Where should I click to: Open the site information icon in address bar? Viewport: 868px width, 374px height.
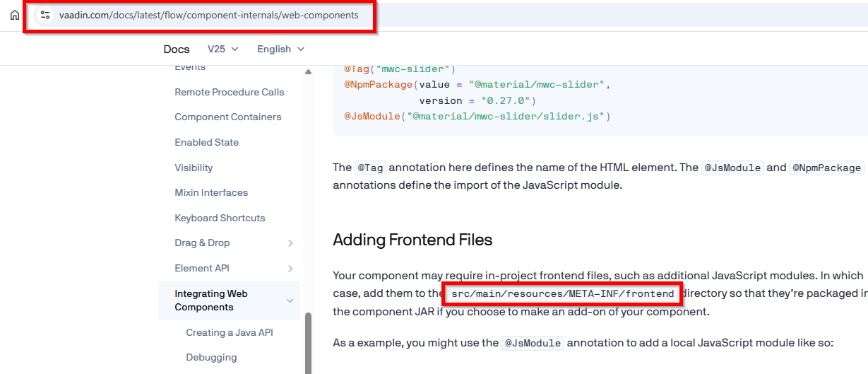(45, 15)
